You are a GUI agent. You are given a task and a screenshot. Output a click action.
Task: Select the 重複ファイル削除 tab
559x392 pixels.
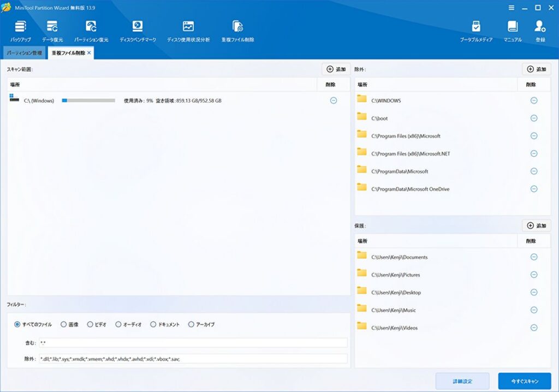[68, 53]
